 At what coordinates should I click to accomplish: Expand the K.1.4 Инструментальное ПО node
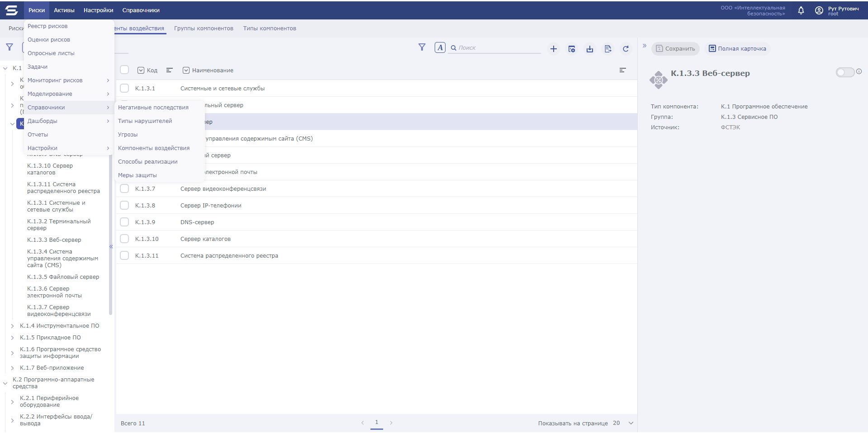tap(12, 326)
